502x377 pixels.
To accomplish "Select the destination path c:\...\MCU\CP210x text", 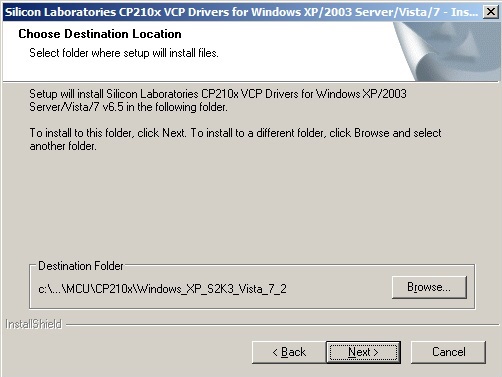I will tap(162, 289).
